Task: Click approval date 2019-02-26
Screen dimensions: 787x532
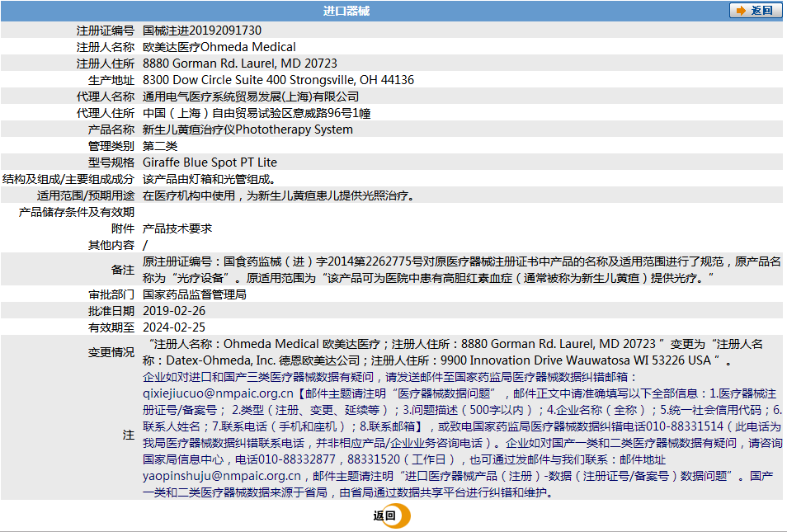Action: click(174, 311)
